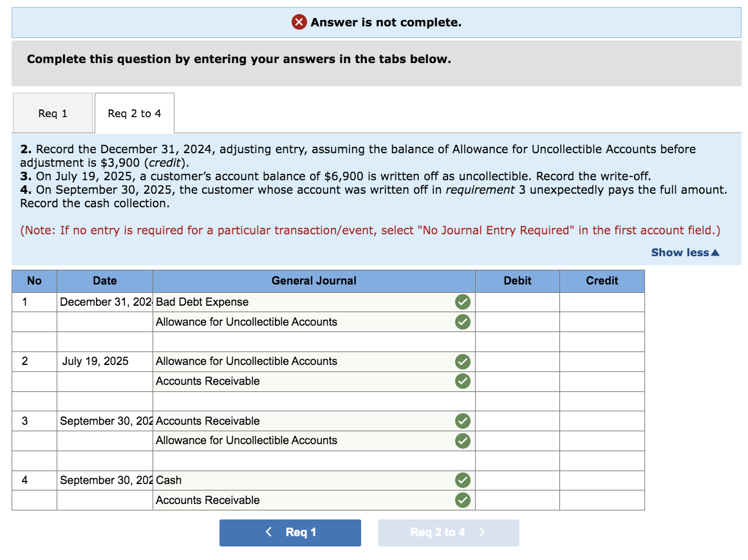The width and height of the screenshot is (748, 560).
Task: Select the September 30 date cell in entry 4
Action: click(x=105, y=480)
